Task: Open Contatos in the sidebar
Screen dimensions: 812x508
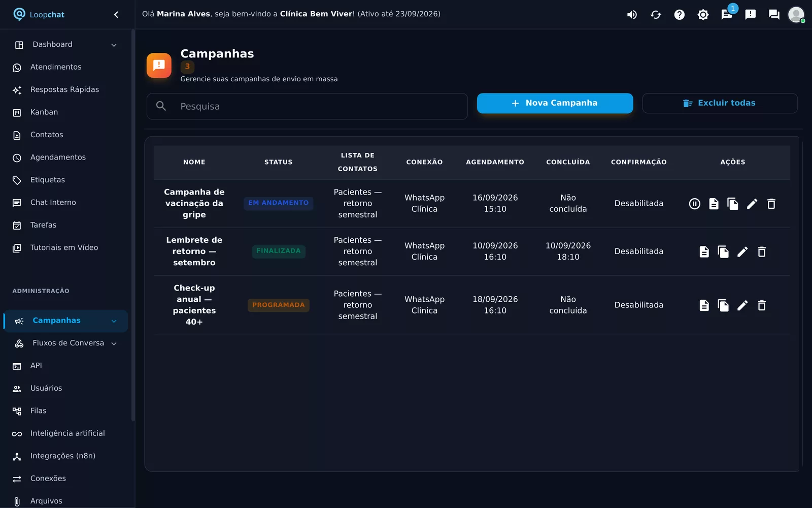Action: (x=66, y=135)
